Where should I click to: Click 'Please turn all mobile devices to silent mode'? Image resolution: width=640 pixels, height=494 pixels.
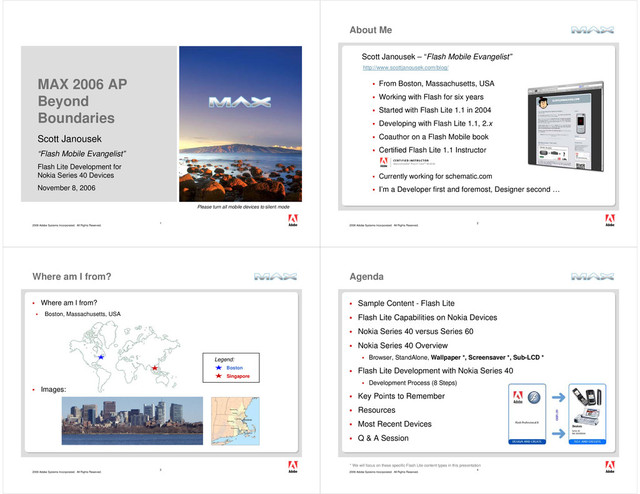click(x=243, y=207)
